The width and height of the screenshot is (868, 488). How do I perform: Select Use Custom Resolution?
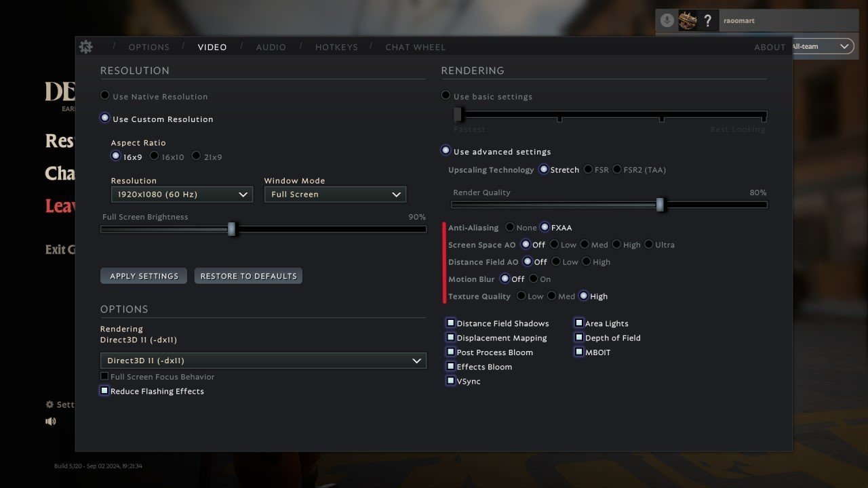coord(104,118)
